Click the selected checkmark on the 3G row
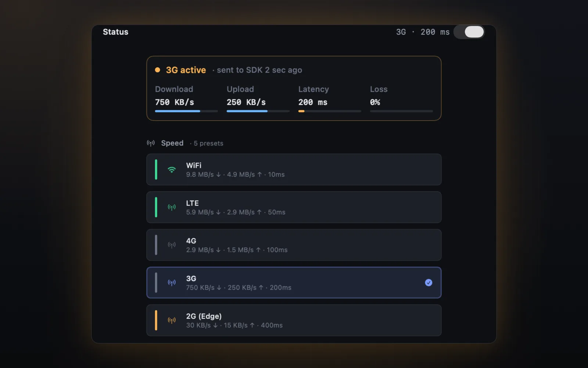Screen dimensions: 588x368 (429, 283)
